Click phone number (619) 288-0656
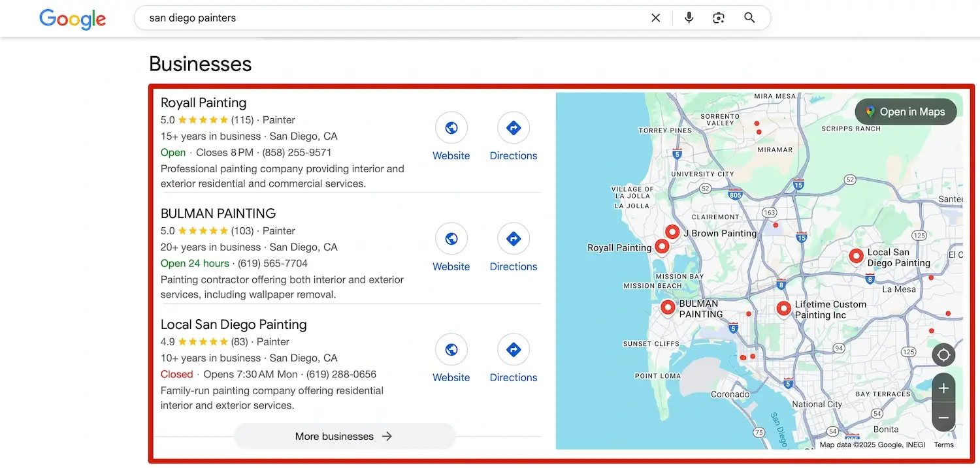 341,374
